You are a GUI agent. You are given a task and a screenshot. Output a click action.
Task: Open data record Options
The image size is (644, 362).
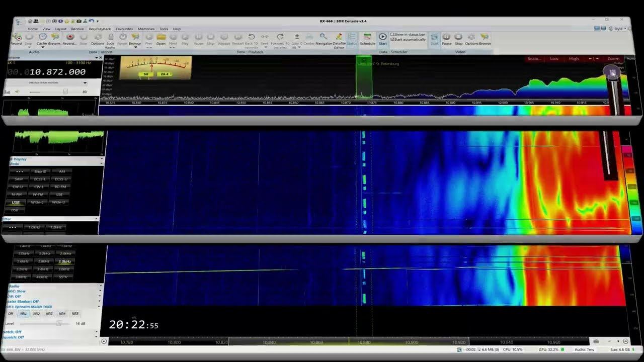click(97, 37)
